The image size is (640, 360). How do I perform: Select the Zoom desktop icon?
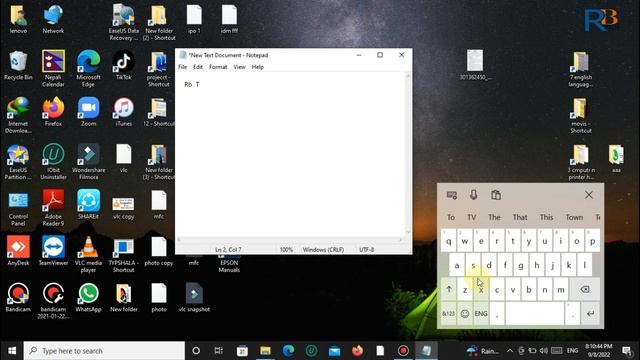[x=88, y=111]
